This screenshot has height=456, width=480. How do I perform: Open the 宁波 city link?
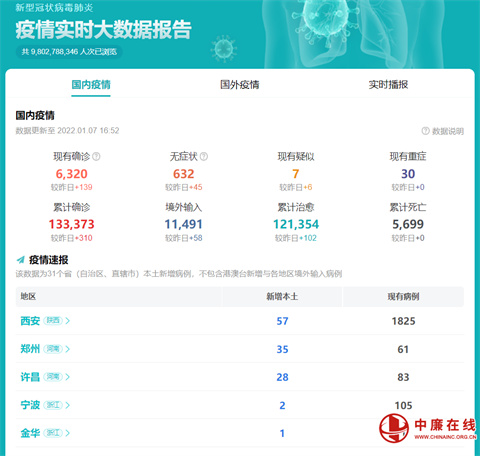pyautogui.click(x=30, y=405)
